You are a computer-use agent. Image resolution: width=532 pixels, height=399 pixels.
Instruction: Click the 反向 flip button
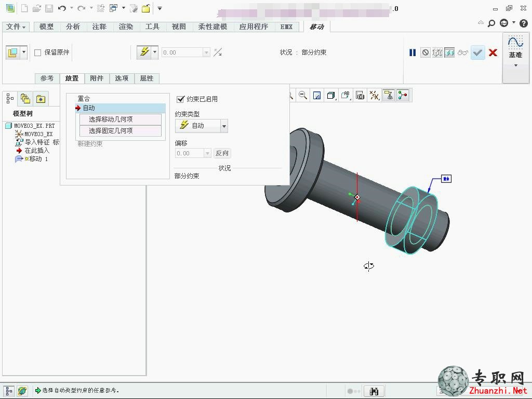222,153
